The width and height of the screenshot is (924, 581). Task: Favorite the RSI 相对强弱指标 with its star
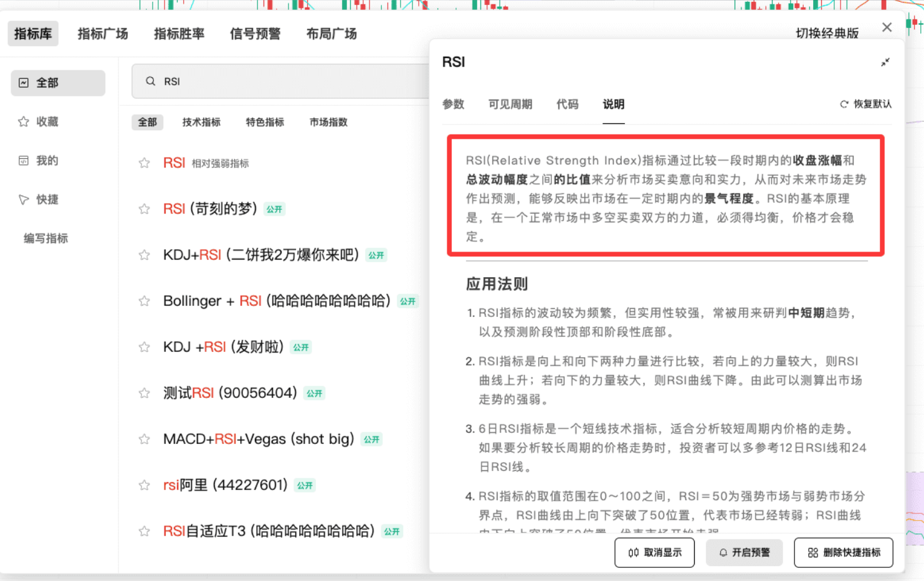click(144, 163)
